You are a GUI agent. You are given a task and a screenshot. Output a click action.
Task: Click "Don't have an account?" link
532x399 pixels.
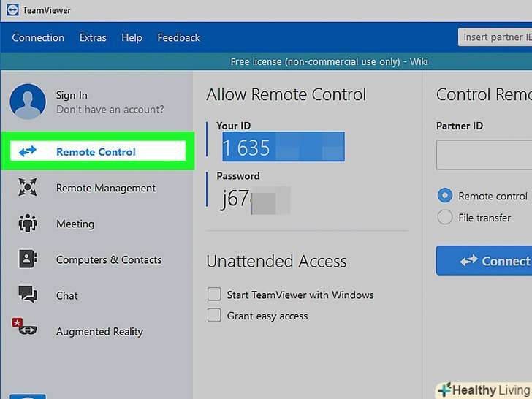110,110
